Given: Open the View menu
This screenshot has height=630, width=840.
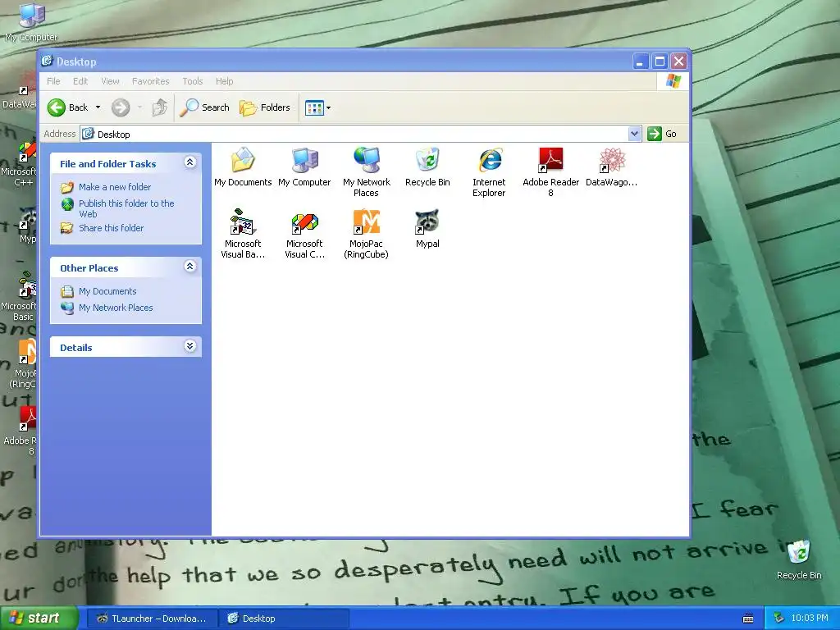Looking at the screenshot, I should pos(111,81).
